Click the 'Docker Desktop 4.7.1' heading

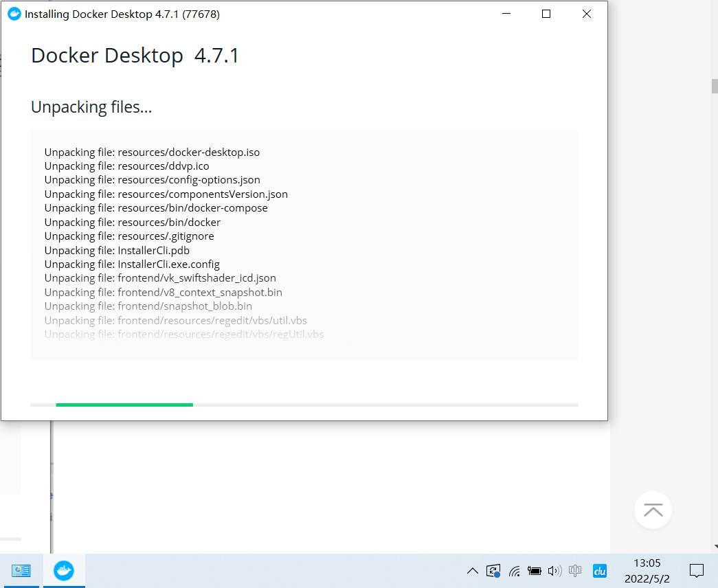[135, 56]
